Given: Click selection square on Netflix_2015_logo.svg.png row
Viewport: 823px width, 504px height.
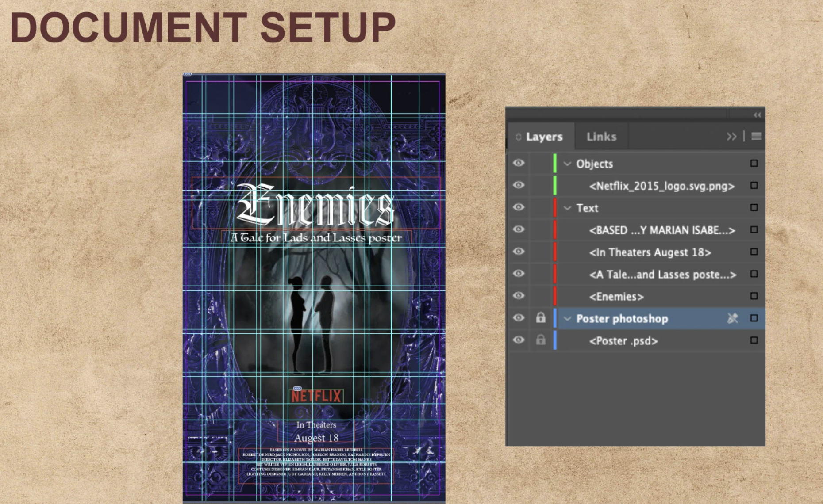Looking at the screenshot, I should pyautogui.click(x=754, y=185).
